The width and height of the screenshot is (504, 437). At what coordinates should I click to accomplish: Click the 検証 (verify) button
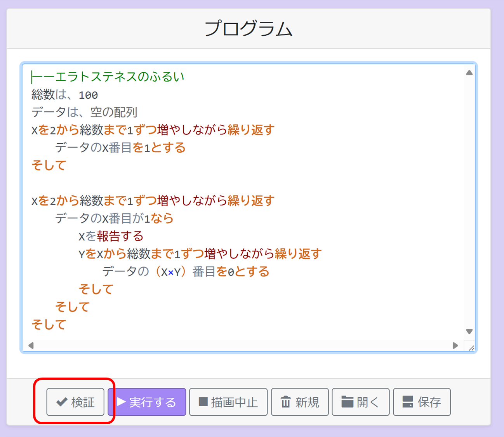(x=75, y=402)
